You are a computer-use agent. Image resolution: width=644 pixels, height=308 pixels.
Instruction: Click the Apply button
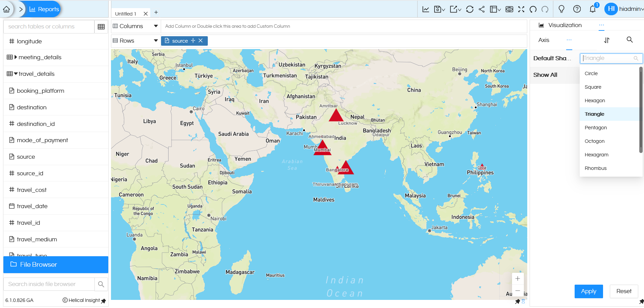tap(589, 291)
